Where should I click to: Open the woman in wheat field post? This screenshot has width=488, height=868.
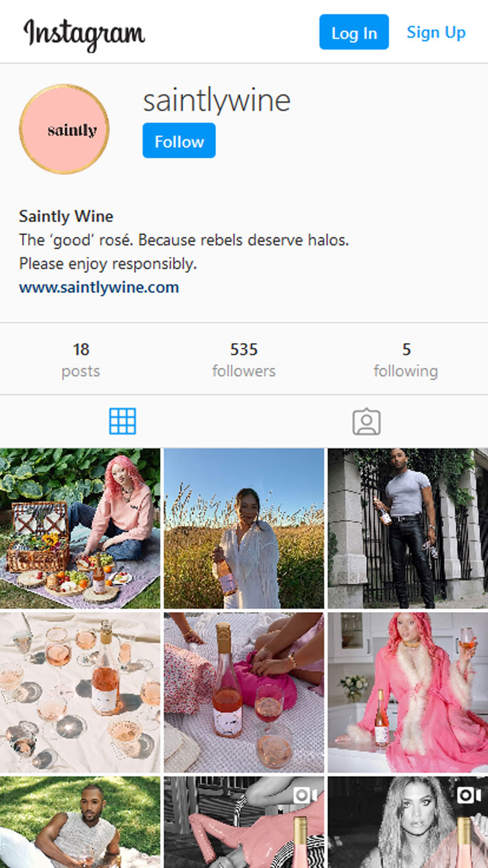click(244, 528)
